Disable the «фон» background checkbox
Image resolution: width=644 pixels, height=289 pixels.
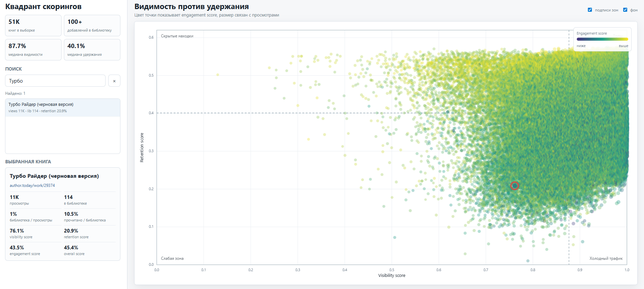tap(625, 10)
